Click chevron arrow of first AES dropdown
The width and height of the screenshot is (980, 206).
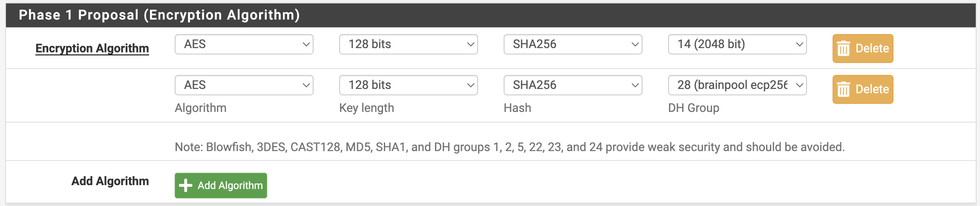pyautogui.click(x=306, y=44)
